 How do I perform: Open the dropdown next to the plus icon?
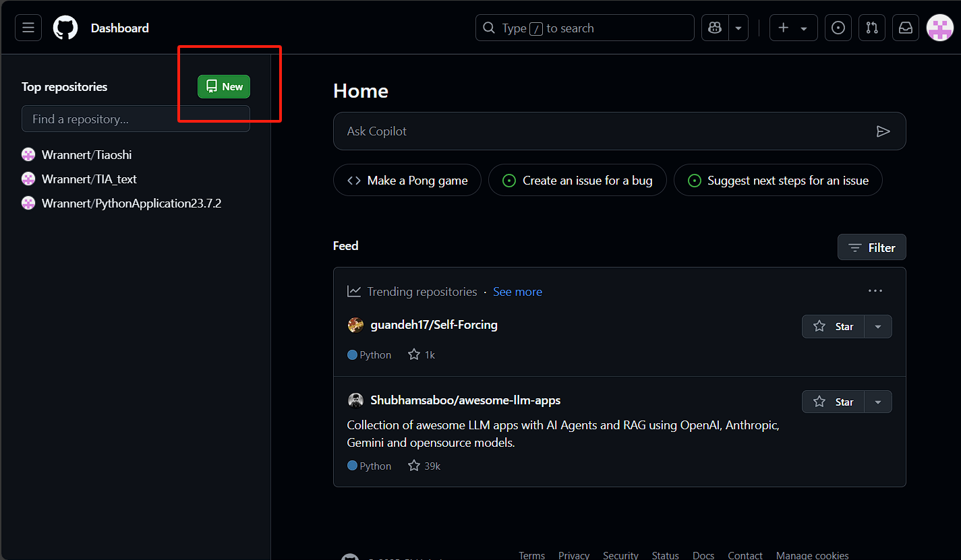click(x=803, y=28)
